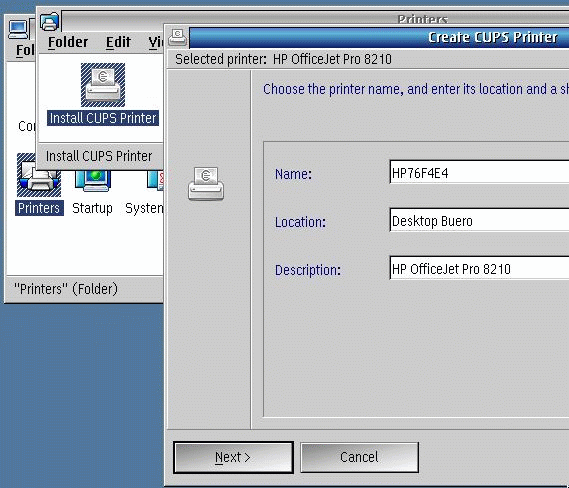The height and width of the screenshot is (488, 569).
Task: Click the Location: label
Action: point(300,222)
